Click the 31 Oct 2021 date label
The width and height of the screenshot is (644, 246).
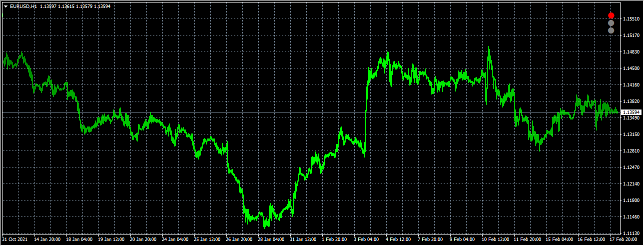coord(15,239)
